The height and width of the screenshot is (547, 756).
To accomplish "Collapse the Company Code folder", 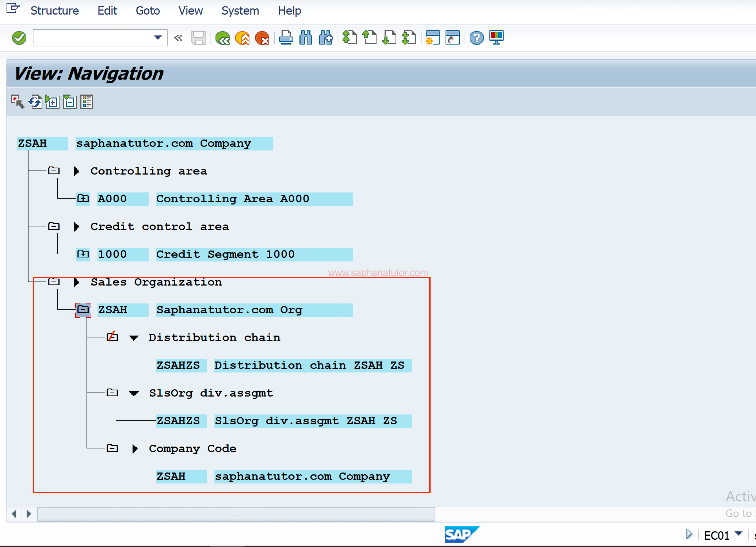I will pos(112,448).
